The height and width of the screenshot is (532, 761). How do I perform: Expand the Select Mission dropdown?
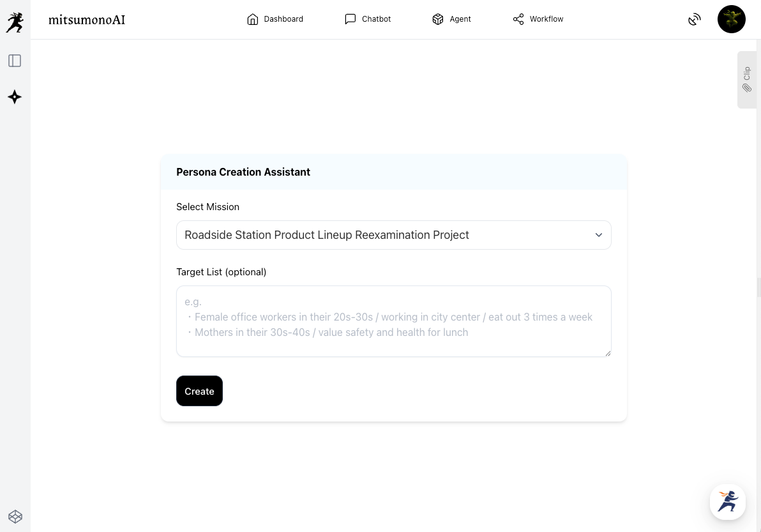point(393,235)
